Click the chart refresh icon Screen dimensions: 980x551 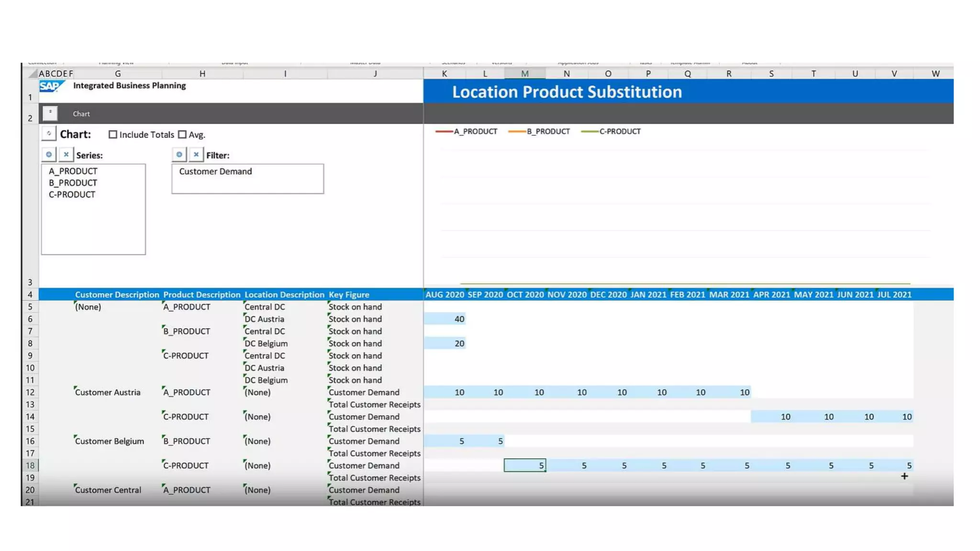coord(49,134)
